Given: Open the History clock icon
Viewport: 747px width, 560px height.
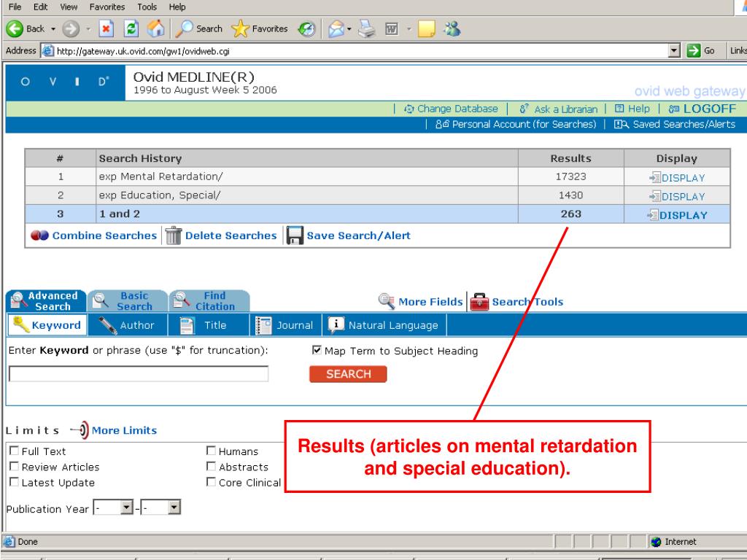Looking at the screenshot, I should coord(307,29).
